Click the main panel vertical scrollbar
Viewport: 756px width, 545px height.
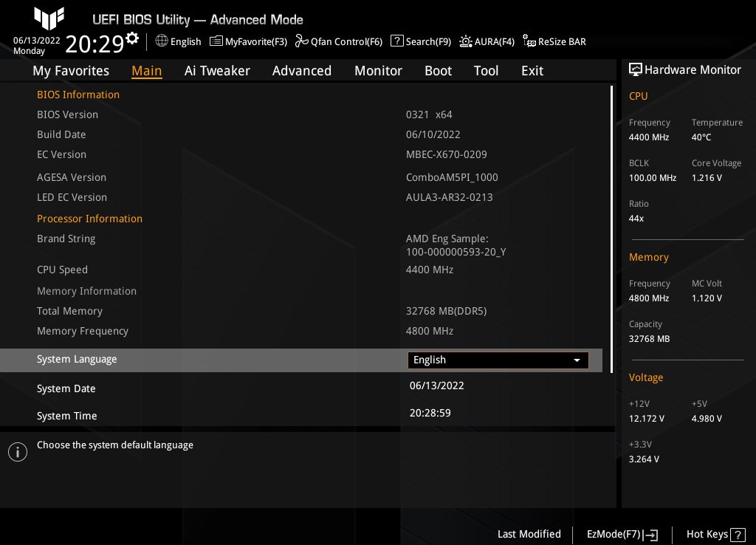point(611,229)
